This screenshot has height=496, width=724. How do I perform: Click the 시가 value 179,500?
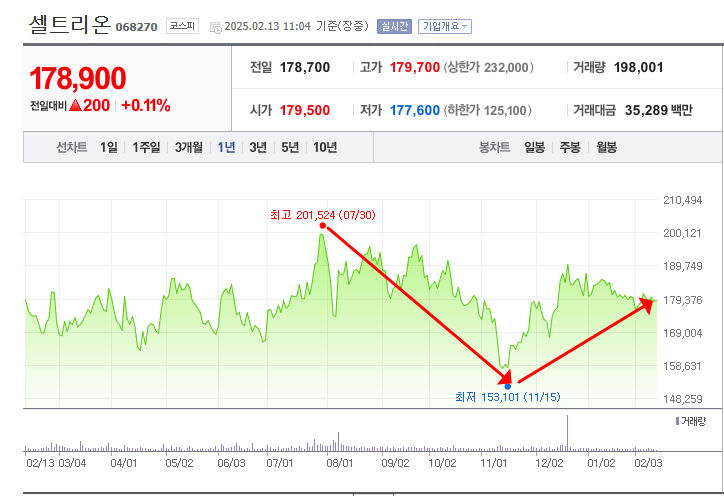tap(305, 110)
